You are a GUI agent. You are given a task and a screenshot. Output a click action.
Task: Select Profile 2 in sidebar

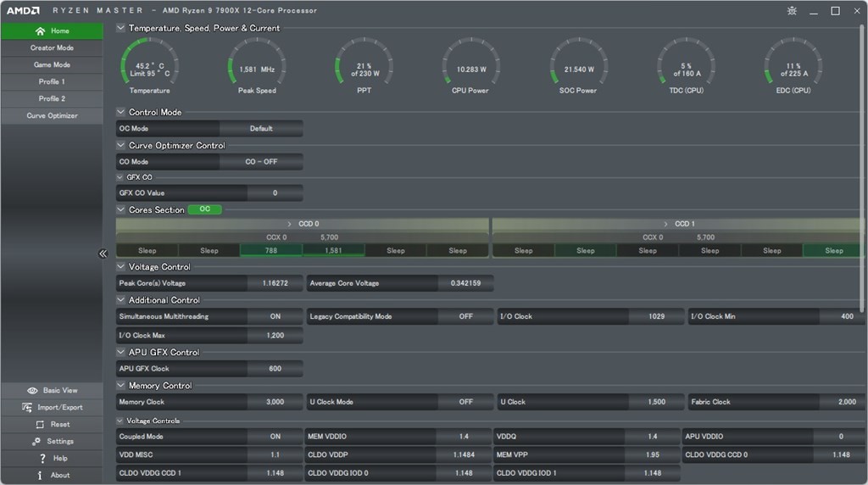(52, 99)
